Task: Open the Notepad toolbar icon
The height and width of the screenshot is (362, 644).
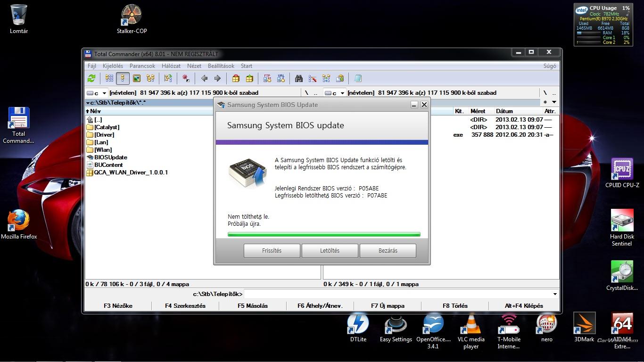Action: tap(358, 78)
